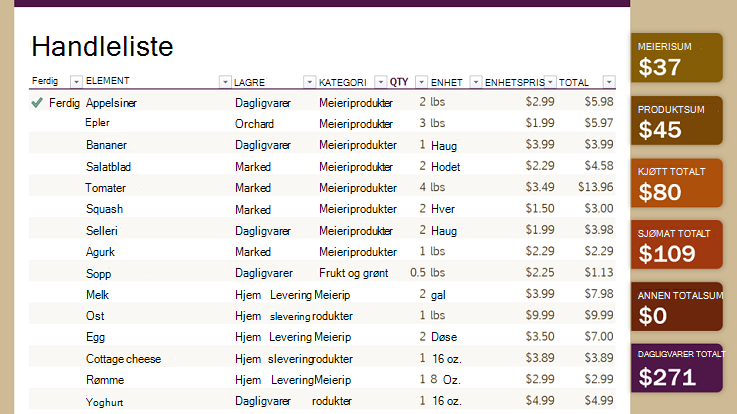The height and width of the screenshot is (414, 737).
Task: Click the Frukt og grønt category cell
Action: [353, 273]
